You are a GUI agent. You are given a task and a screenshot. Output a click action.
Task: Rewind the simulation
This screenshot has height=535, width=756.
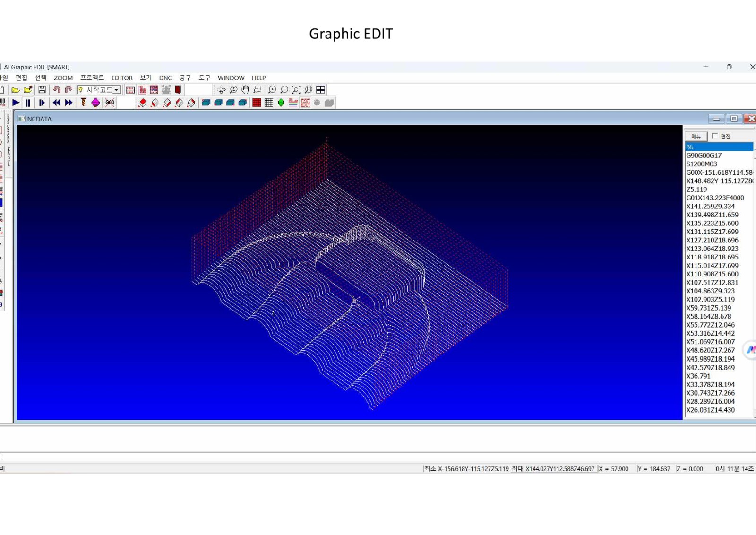point(56,103)
